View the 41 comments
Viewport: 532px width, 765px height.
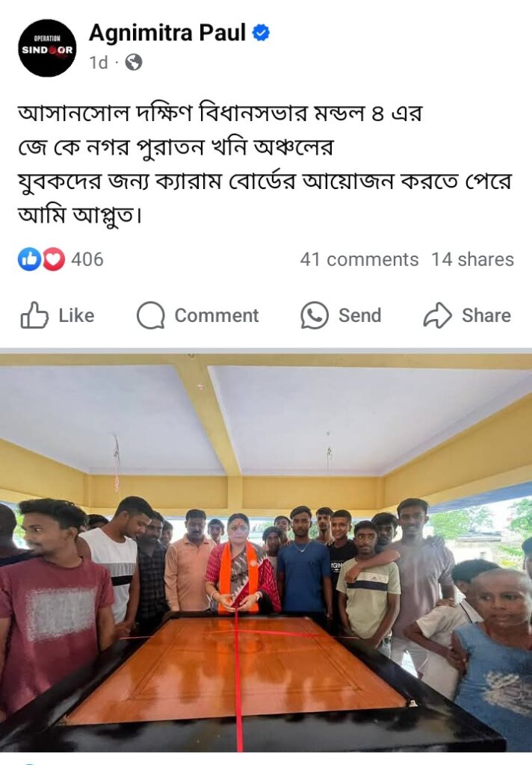click(x=359, y=259)
